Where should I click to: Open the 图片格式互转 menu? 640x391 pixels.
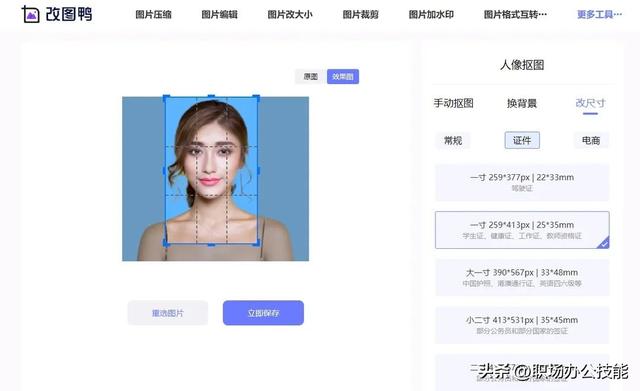point(515,15)
